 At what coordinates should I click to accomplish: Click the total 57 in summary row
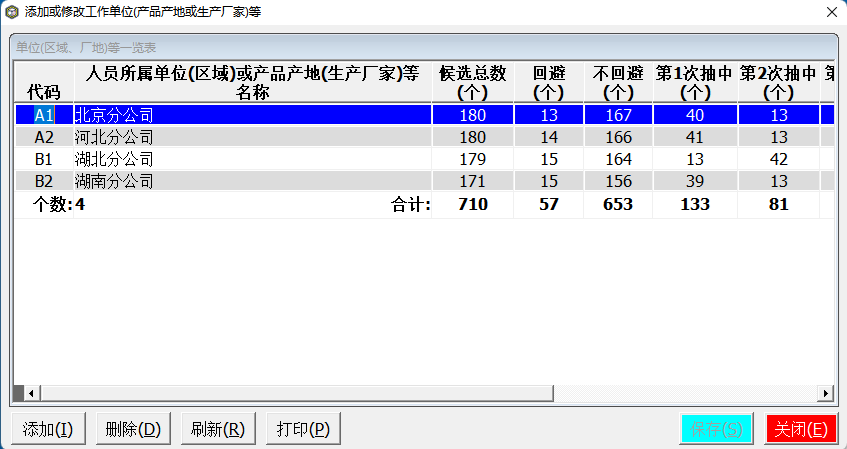point(549,204)
